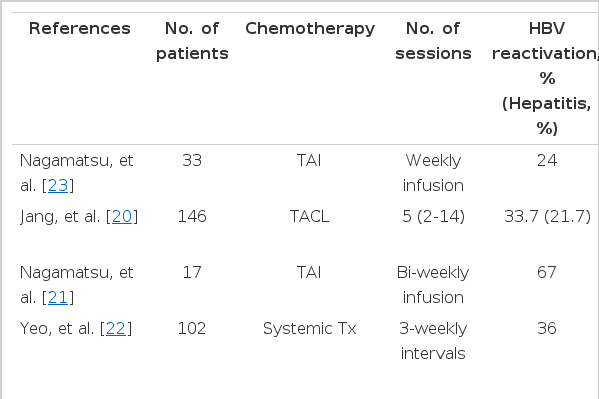Click the HBV reactivation column header
599x399 pixels.
(546, 78)
